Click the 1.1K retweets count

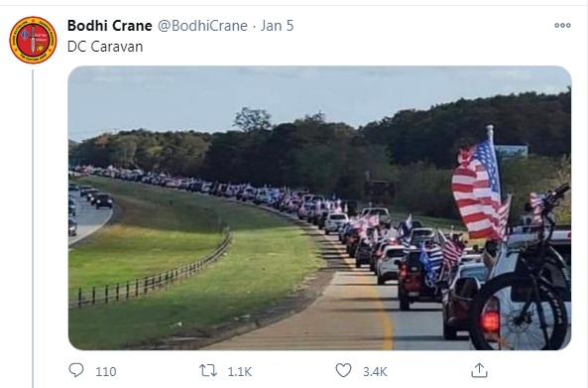tap(240, 371)
